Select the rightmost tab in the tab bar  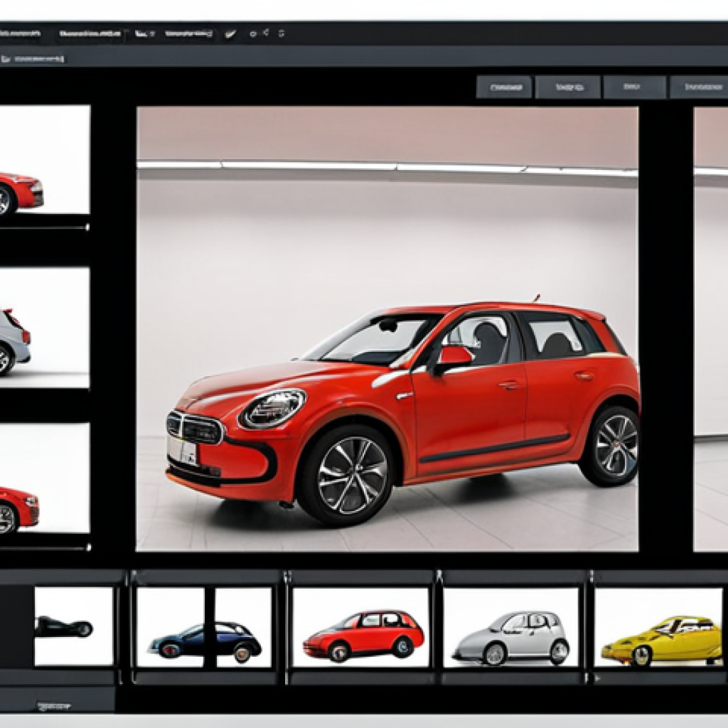pyautogui.click(x=700, y=87)
